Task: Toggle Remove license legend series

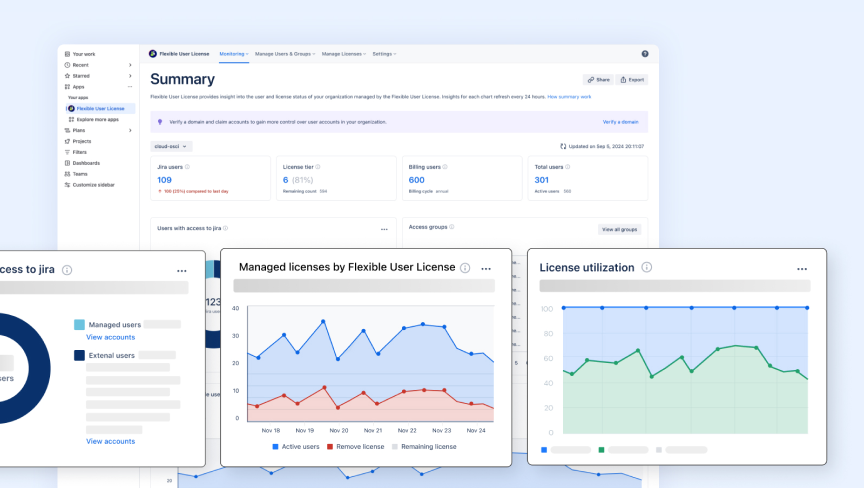Action: tap(355, 447)
